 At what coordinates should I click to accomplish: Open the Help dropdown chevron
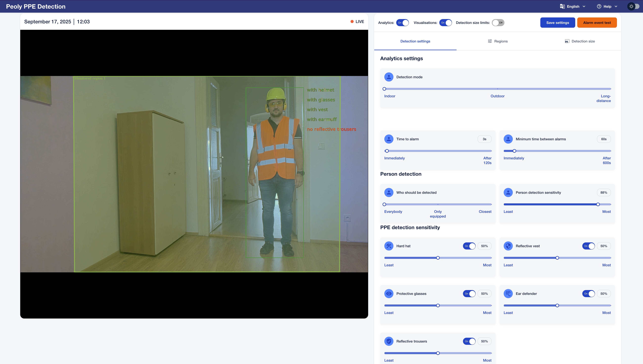[x=616, y=6]
